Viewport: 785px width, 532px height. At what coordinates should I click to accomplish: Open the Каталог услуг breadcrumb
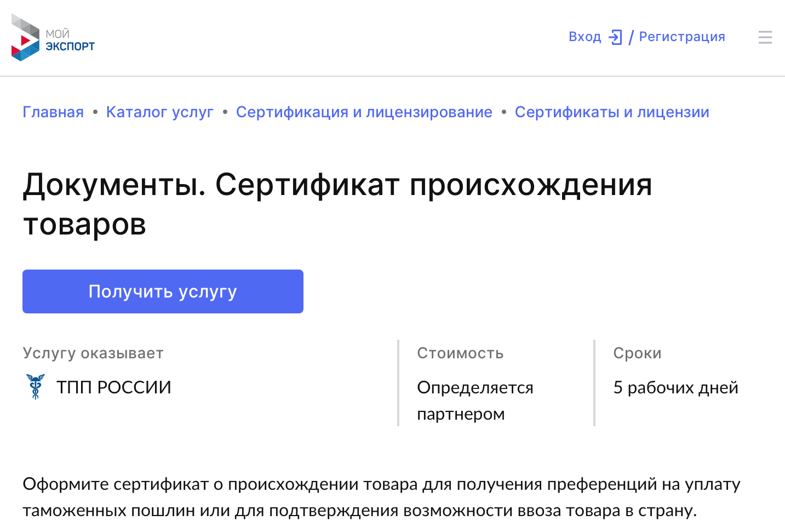tap(160, 112)
